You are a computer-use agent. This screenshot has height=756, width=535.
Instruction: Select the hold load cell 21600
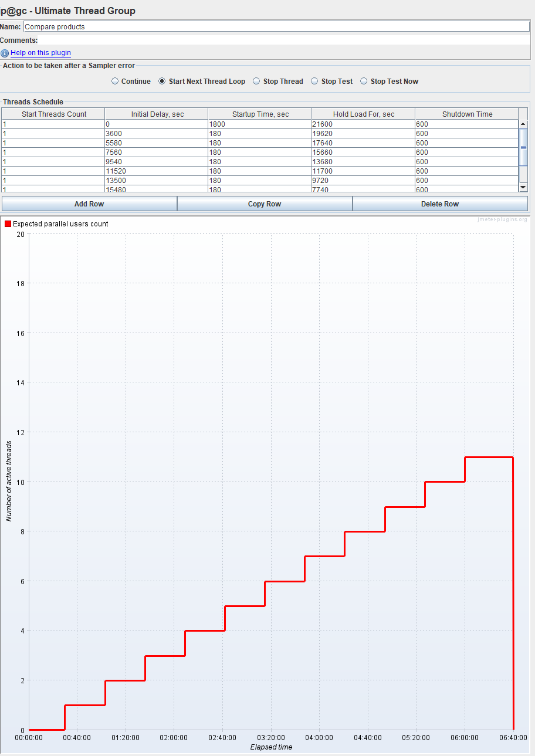(x=364, y=124)
